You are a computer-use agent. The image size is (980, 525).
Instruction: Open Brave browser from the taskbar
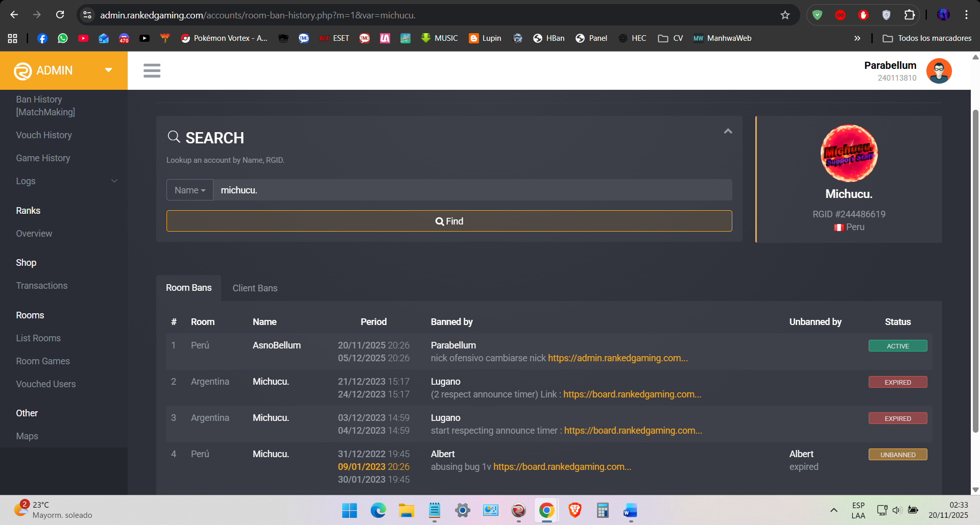(x=575, y=510)
